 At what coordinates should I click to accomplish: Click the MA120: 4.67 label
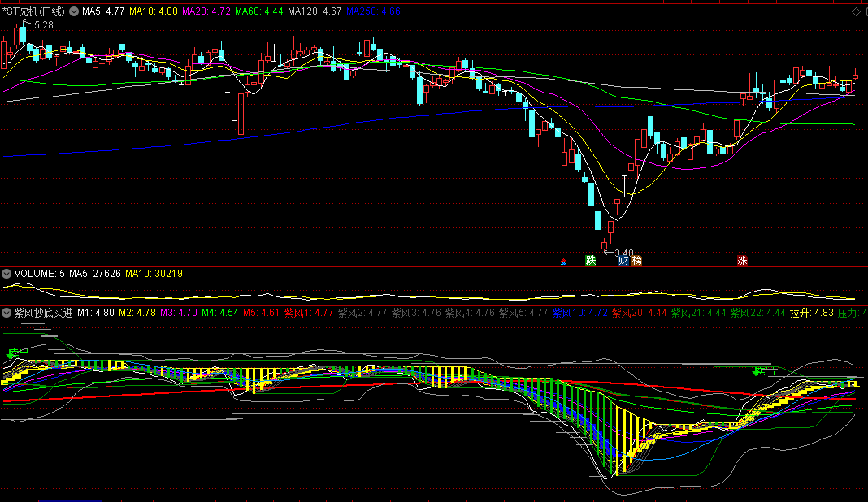pos(315,11)
